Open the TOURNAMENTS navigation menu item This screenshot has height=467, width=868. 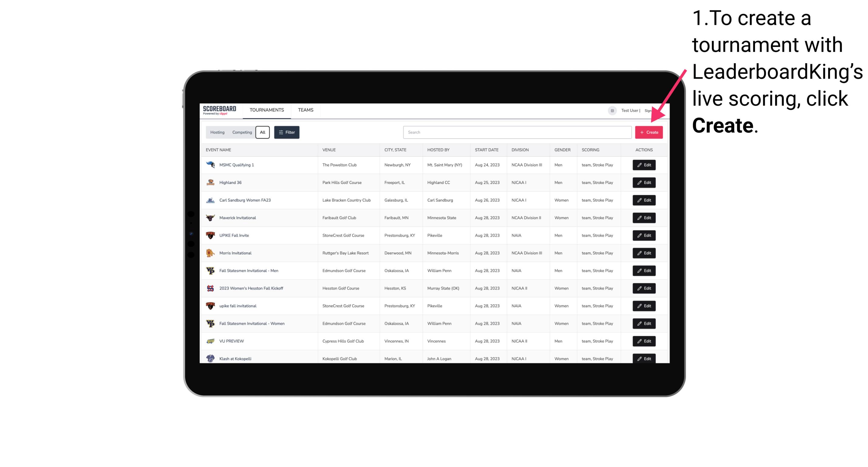pyautogui.click(x=267, y=110)
